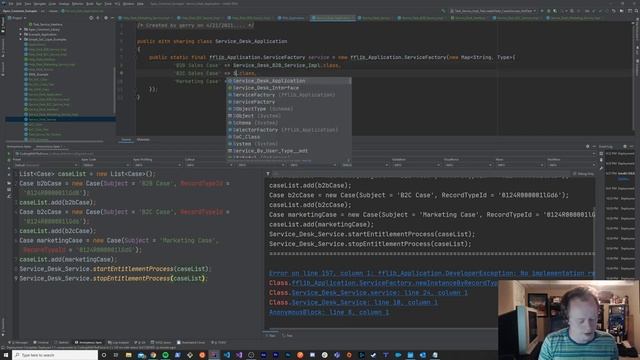Screen dimensions: 640x360
Task: Open 'Service_Desk_Service: line 18, column 1' link
Action: tap(364, 302)
